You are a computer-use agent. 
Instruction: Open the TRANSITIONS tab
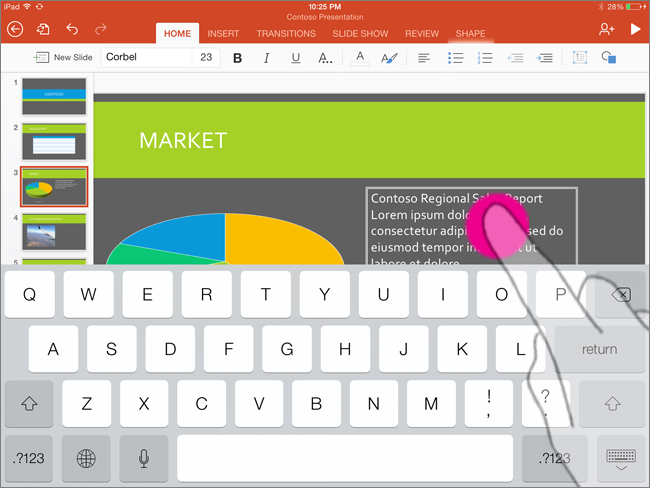pos(286,34)
